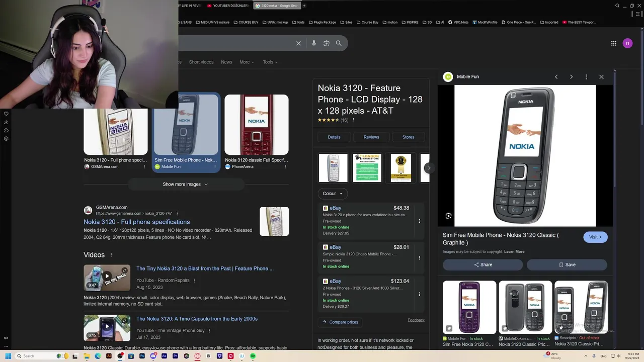Screen dimensions: 644x362
Task: Select the Details tab in product panel
Action: pos(334,137)
